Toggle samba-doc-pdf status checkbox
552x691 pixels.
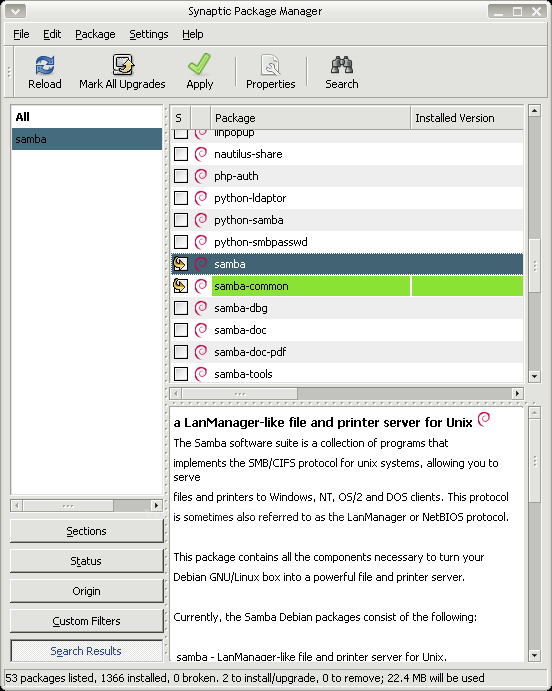[181, 352]
